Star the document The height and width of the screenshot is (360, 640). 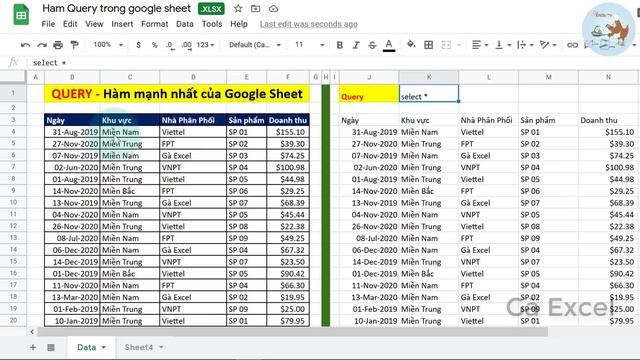tap(238, 9)
